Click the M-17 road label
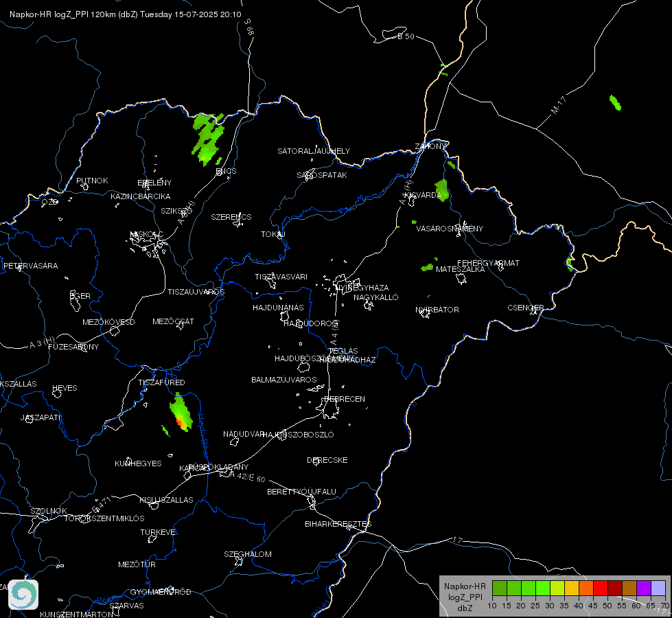The width and height of the screenshot is (672, 618). [559, 104]
